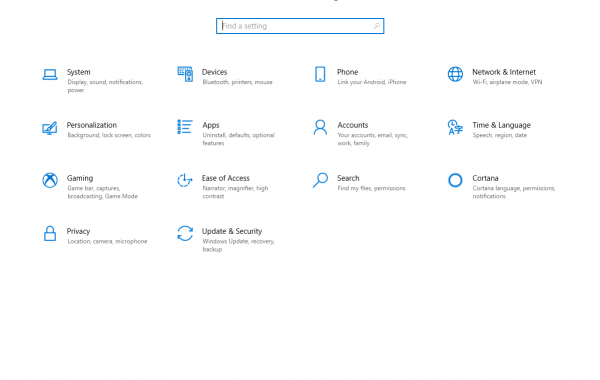Select the Phone icon
The image size is (600, 380).
[x=320, y=74]
